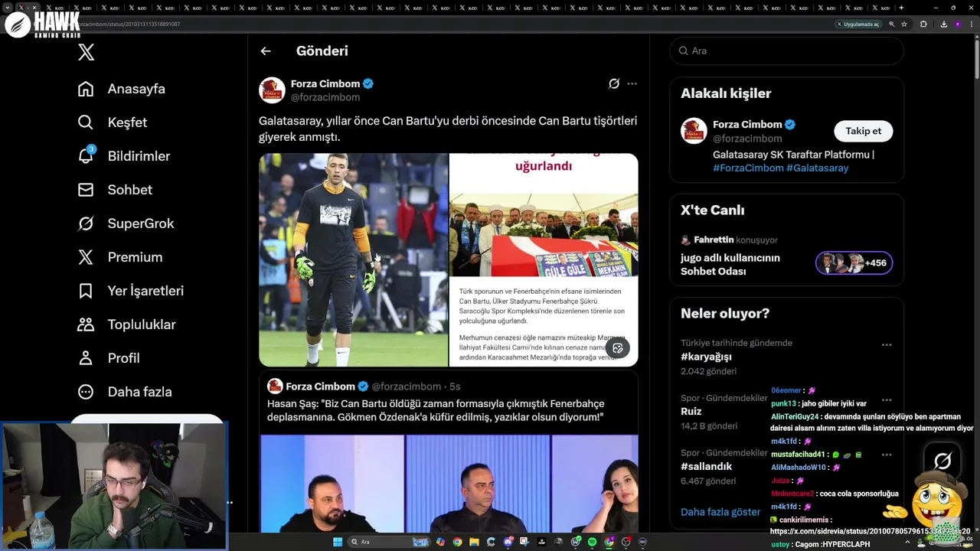Viewport: 980px width, 551px height.
Task: Click the +456 listeners avatars pill
Action: (x=854, y=263)
